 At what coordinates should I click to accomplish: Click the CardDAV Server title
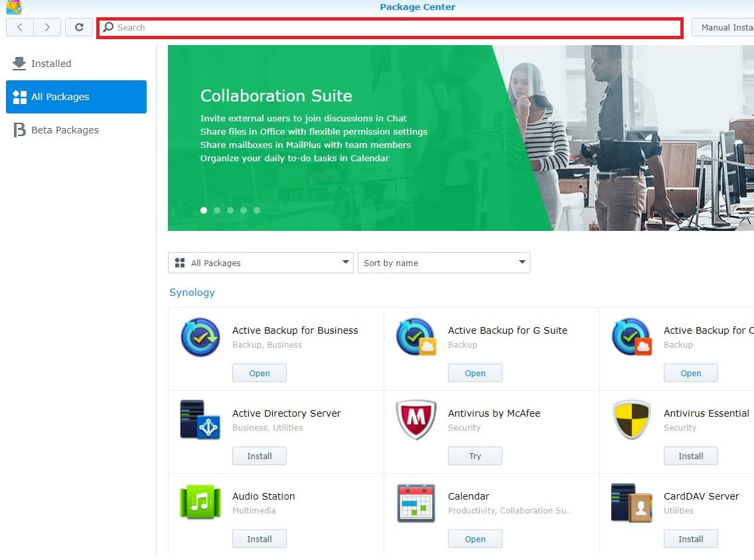click(x=701, y=496)
